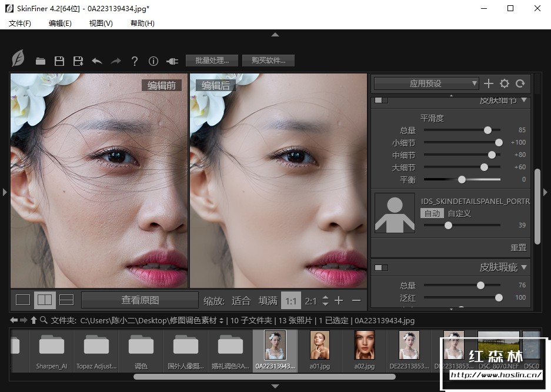Image resolution: width=551 pixels, height=392 pixels.
Task: Collapse the 皮肤细节 section arrow
Action: point(524,100)
